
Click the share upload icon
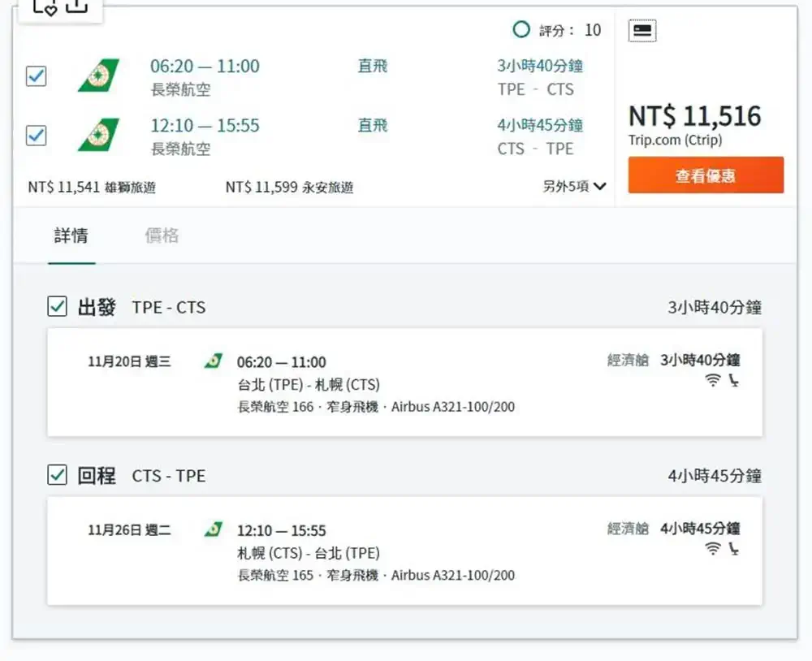(x=76, y=5)
